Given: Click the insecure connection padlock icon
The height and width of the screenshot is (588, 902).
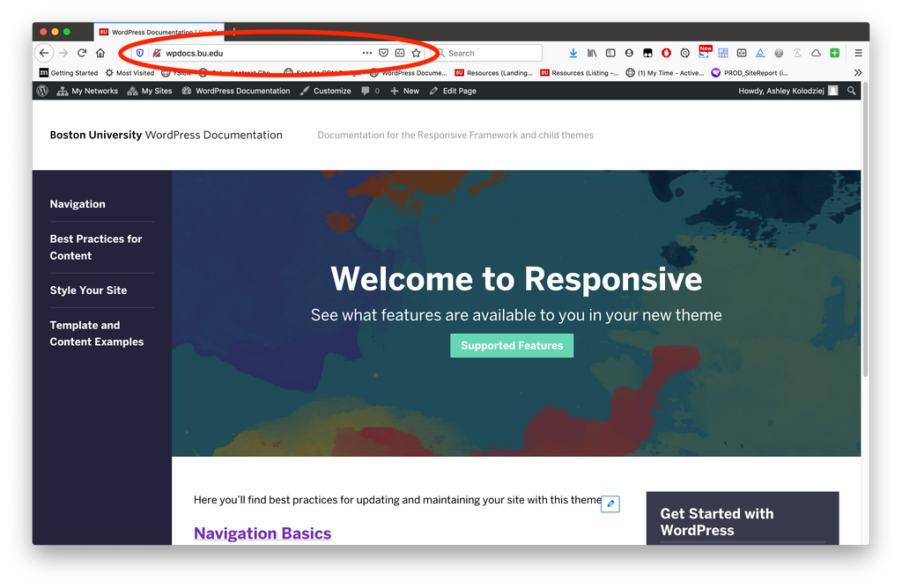Looking at the screenshot, I should coord(156,53).
